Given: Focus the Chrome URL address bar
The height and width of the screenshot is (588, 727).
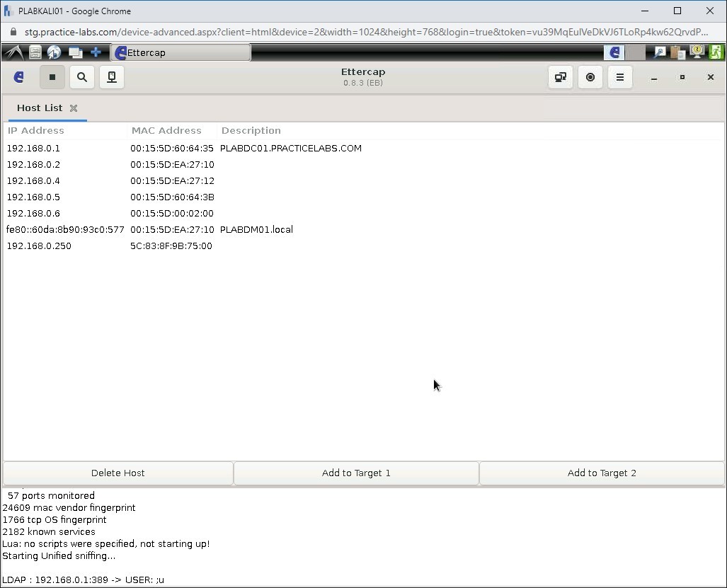Looking at the screenshot, I should [283, 32].
